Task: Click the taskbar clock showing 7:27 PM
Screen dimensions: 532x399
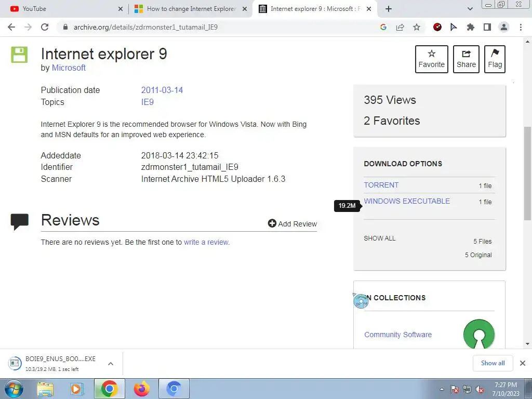Action: pos(506,389)
